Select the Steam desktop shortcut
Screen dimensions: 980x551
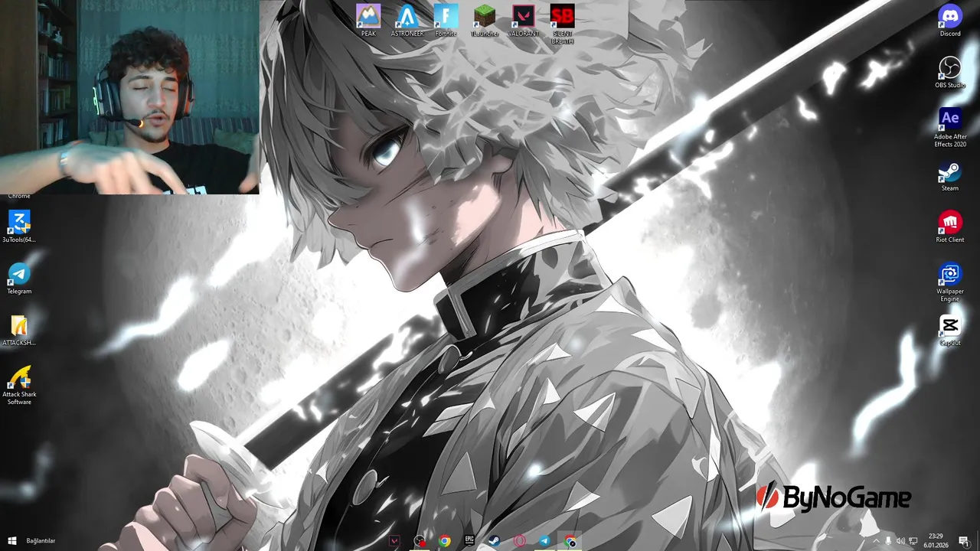point(950,175)
